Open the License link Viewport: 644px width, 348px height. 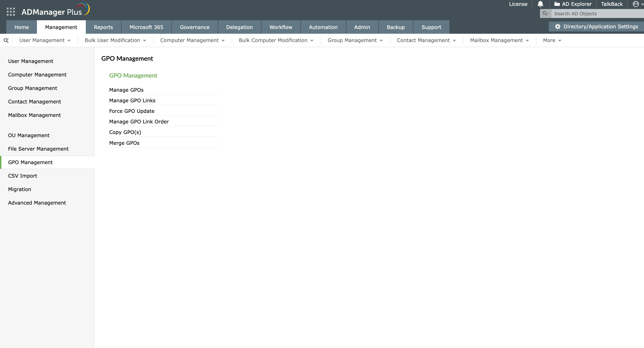518,4
